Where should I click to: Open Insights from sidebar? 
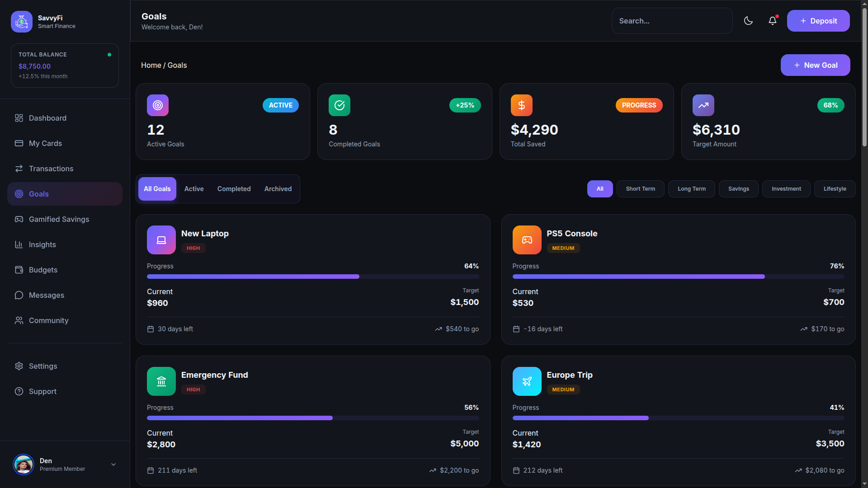(42, 244)
